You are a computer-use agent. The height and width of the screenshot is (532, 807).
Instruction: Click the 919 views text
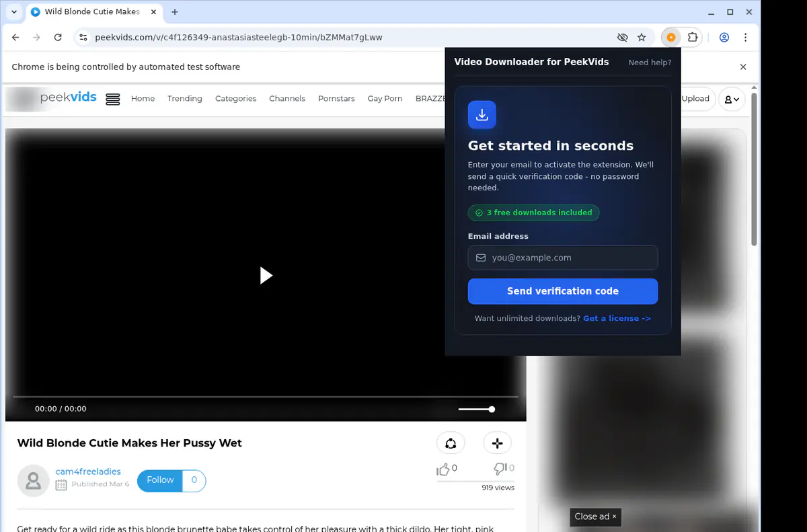(498, 488)
